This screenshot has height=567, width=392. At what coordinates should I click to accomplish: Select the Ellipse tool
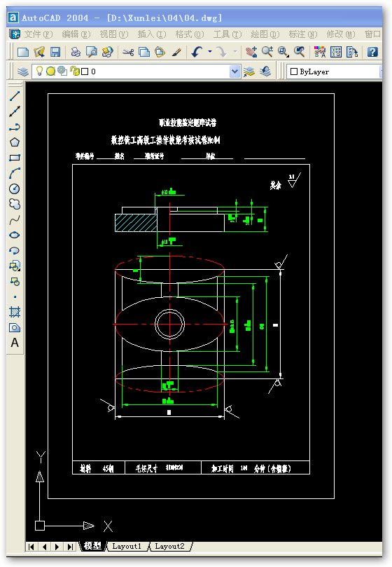15,235
